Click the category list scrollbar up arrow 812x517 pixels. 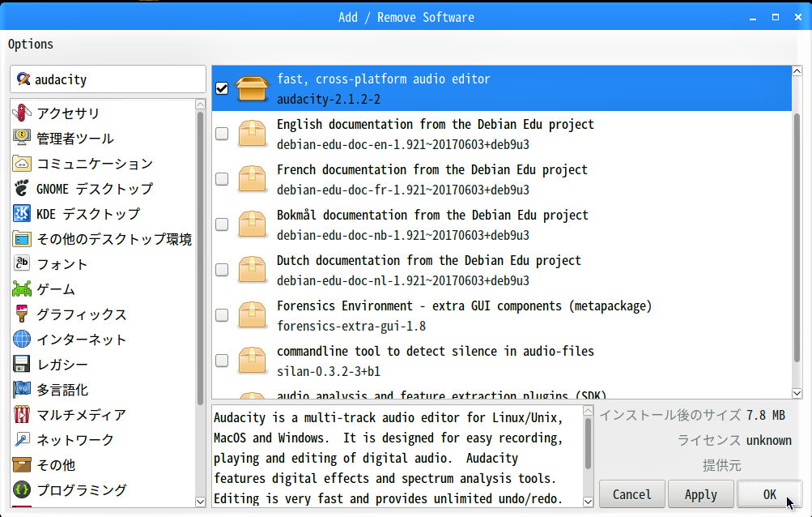[201, 105]
